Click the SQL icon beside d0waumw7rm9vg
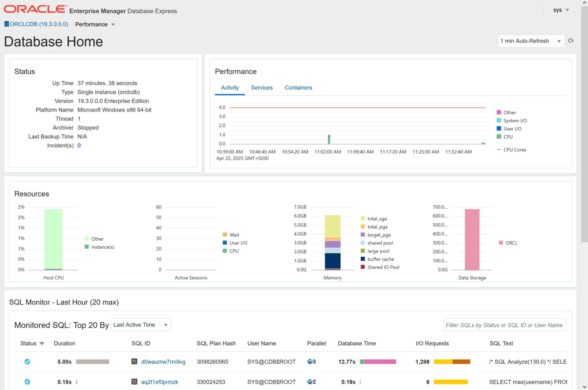Image resolution: width=588 pixels, height=390 pixels. (x=134, y=361)
